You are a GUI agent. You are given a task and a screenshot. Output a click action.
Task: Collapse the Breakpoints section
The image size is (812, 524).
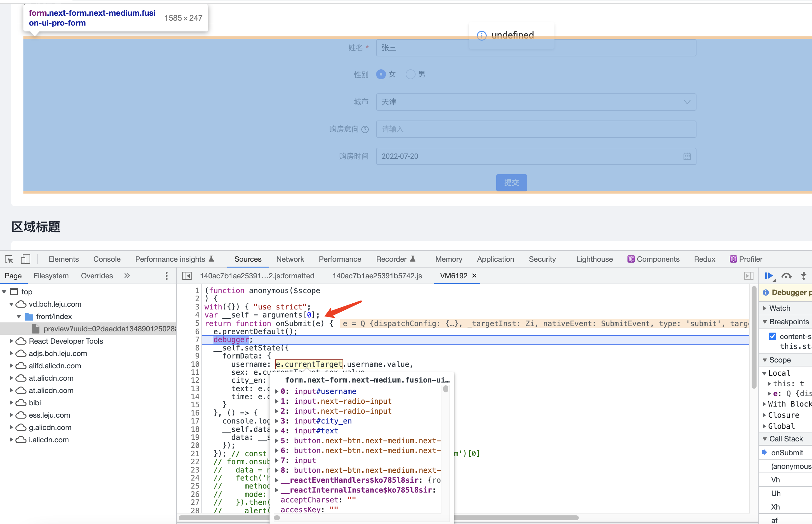click(765, 322)
